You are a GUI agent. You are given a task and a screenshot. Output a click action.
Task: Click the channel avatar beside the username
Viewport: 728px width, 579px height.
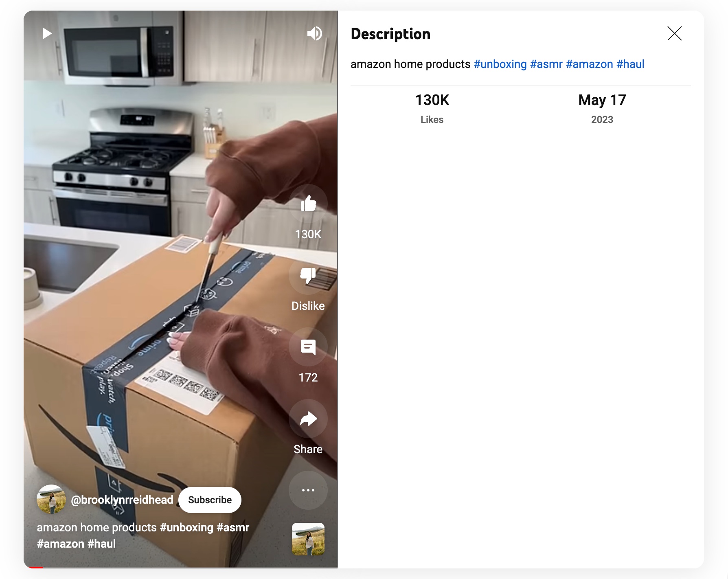51,500
